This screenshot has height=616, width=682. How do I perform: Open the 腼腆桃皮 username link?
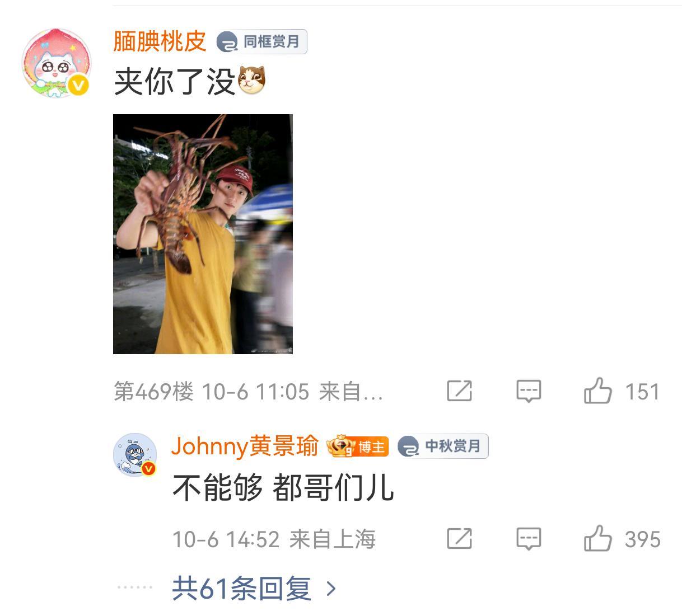(160, 41)
